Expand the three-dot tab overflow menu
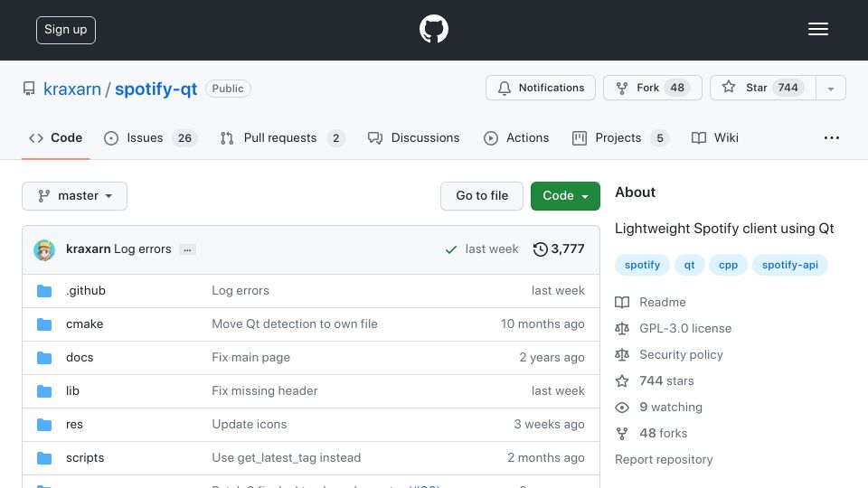868x488 pixels. click(832, 137)
